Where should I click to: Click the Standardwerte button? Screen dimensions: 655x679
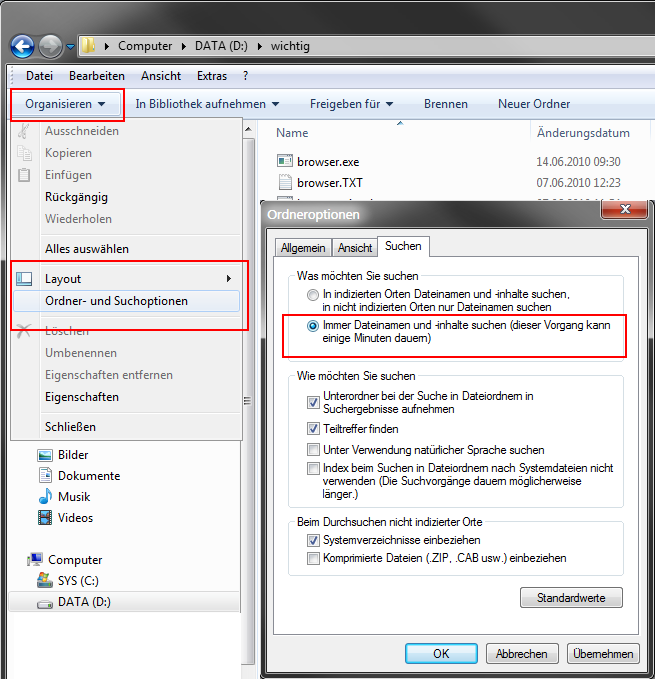click(x=571, y=598)
